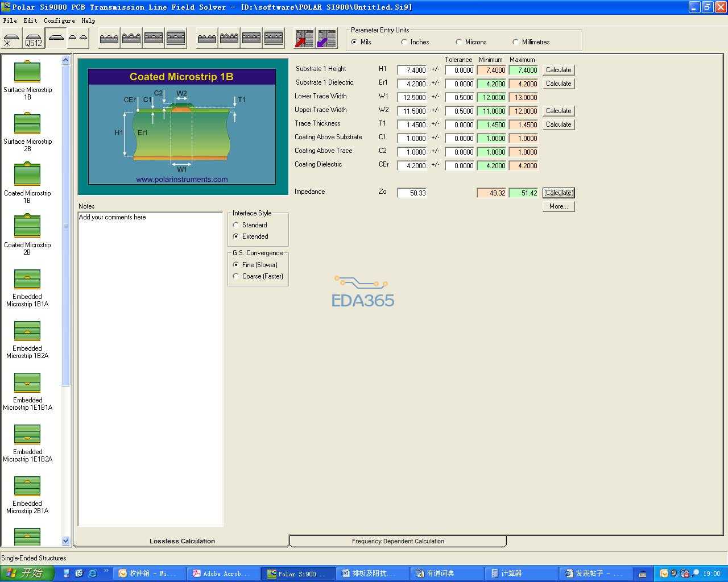Click the Impedance Zo value field

412,193
